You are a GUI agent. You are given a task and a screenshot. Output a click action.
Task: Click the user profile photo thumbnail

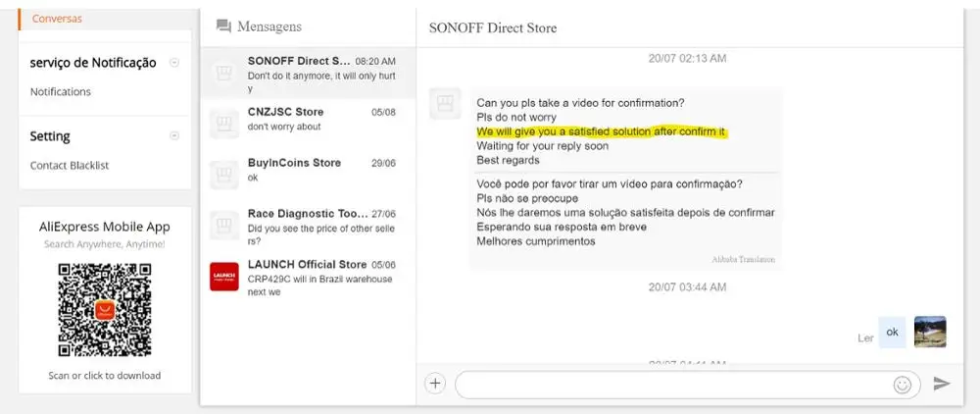coord(930,332)
